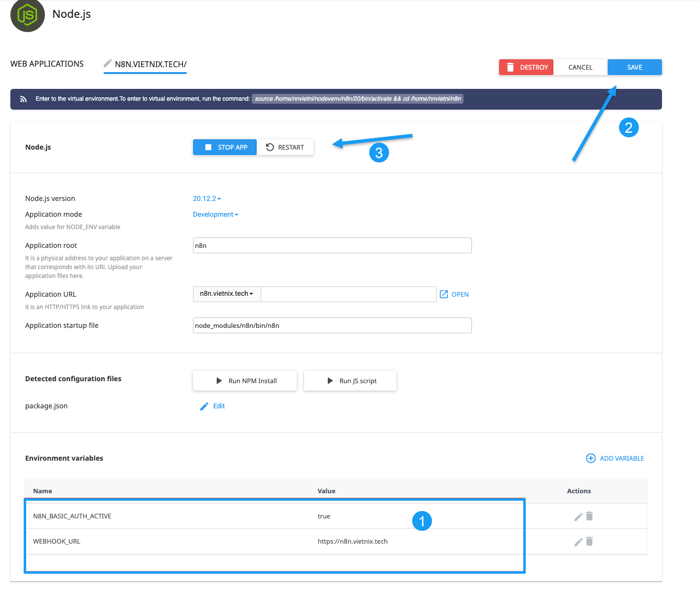Click the pencil icon beside N8N.VIETNIX.TECH/
Viewport: 700px width, 593px height.
[108, 63]
